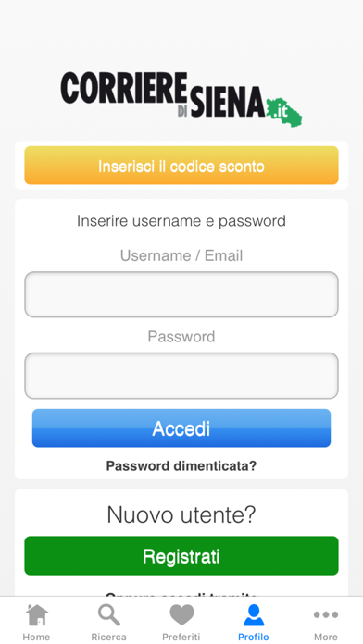Click the blue Accedi button
The height and width of the screenshot is (644, 363).
(181, 428)
